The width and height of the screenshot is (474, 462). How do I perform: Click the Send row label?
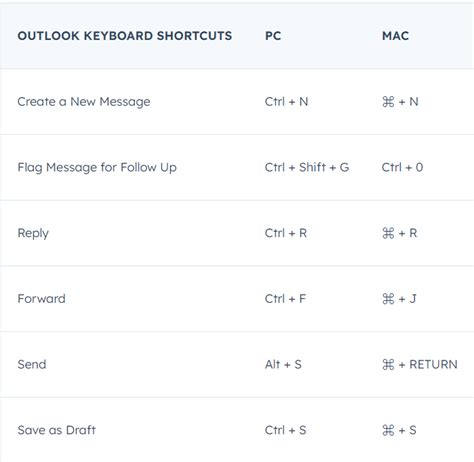pos(32,364)
